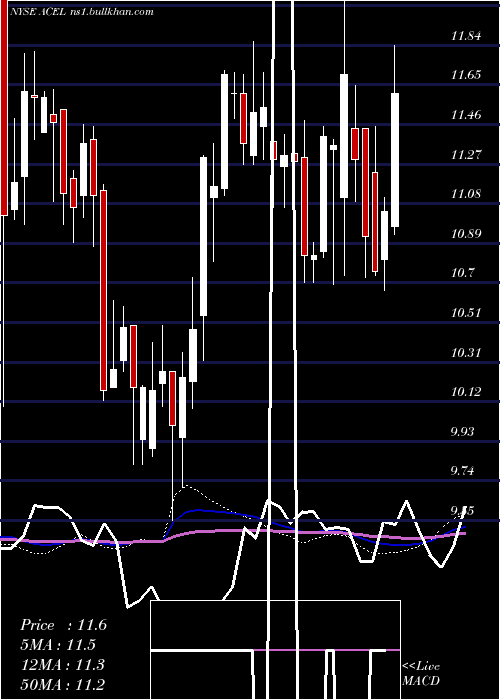Click the 50MA : 11.2 readout
Image resolution: width=500 pixels, height=700 pixels.
(63, 684)
